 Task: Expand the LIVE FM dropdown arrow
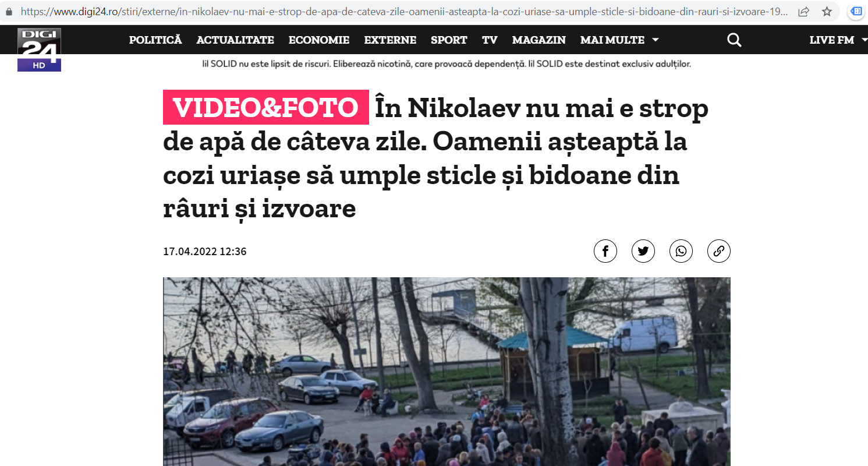click(863, 40)
